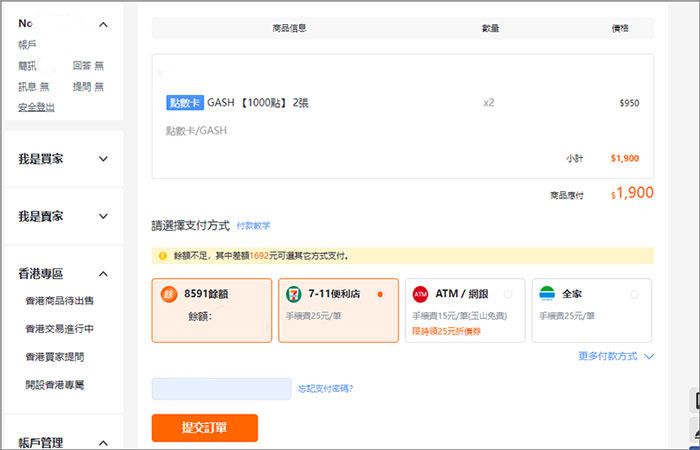Expand the 我是買家 sidebar section
The height and width of the screenshot is (450, 700).
point(104,158)
